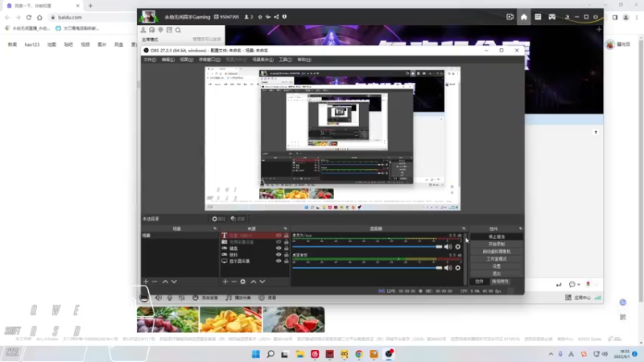Mute the desktop audio speaker icon
The width and height of the screenshot is (644, 362).
click(x=448, y=268)
